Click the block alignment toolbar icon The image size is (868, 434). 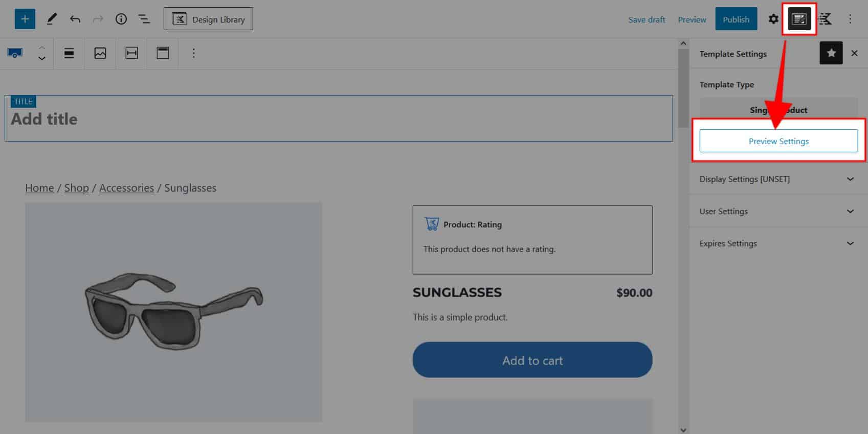tap(69, 53)
